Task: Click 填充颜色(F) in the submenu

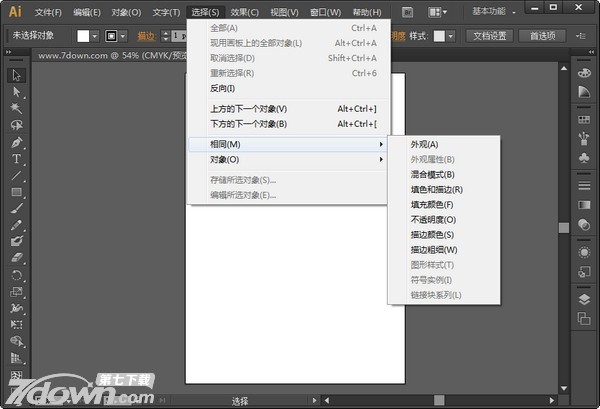Action: [x=432, y=204]
